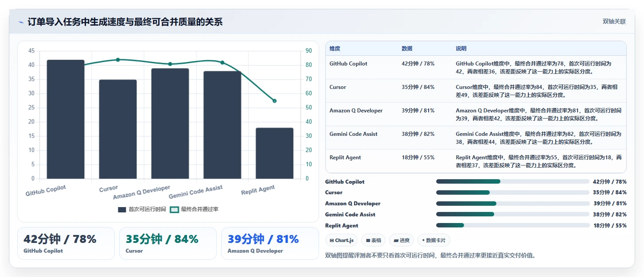Screen dimensions: 644x277
Task: Click the 说明 column header
Action: [461, 49]
